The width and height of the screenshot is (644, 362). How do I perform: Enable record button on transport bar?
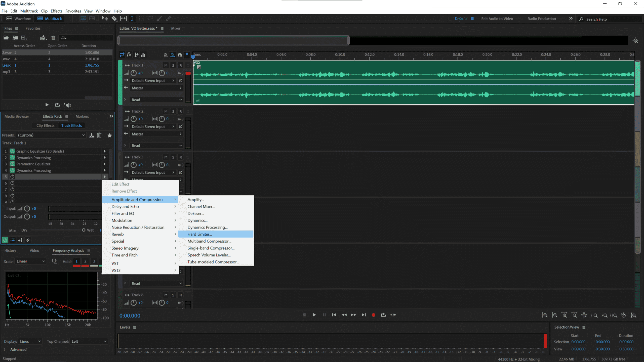[x=373, y=315]
